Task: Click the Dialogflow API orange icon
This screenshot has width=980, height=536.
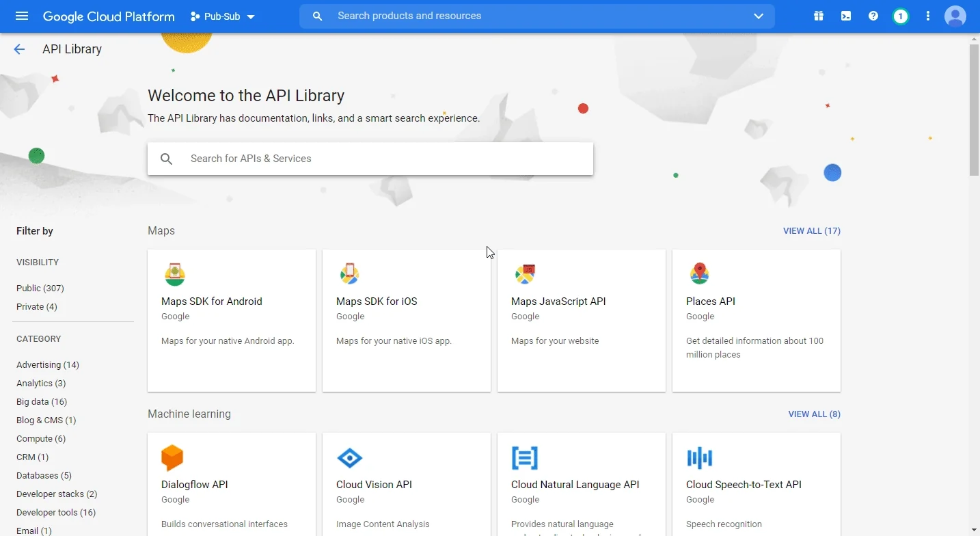Action: coord(172,457)
